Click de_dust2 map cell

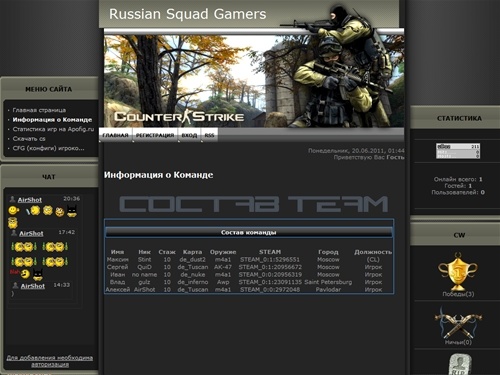point(193,259)
